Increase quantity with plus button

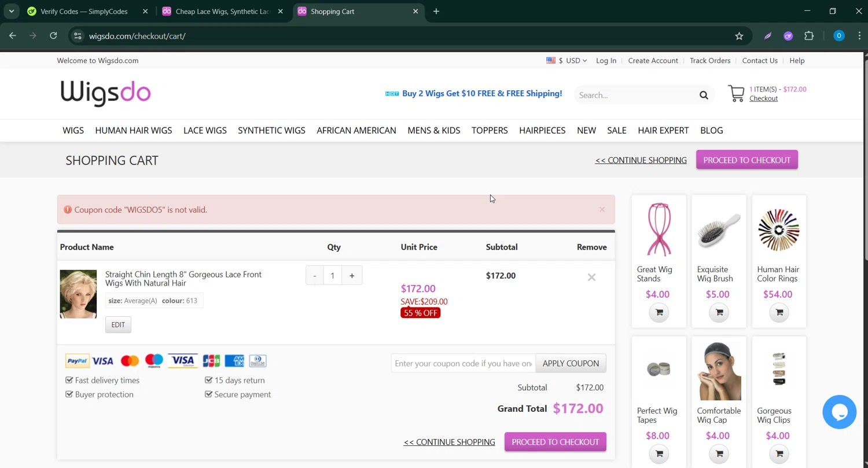click(x=352, y=276)
